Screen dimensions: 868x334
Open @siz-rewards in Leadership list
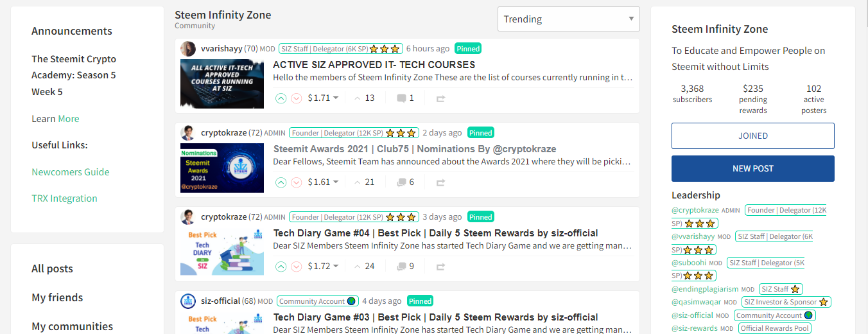tap(695, 328)
